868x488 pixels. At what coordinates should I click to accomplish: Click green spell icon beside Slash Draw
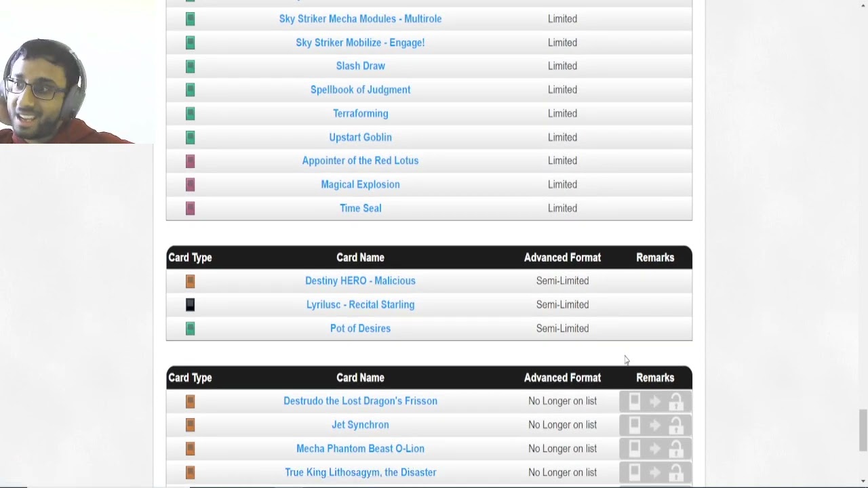coord(190,66)
